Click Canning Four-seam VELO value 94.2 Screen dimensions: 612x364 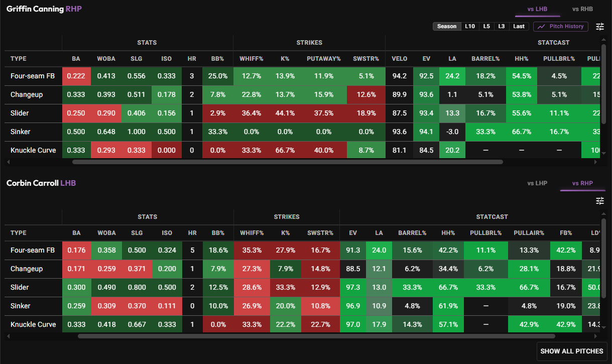tap(399, 76)
